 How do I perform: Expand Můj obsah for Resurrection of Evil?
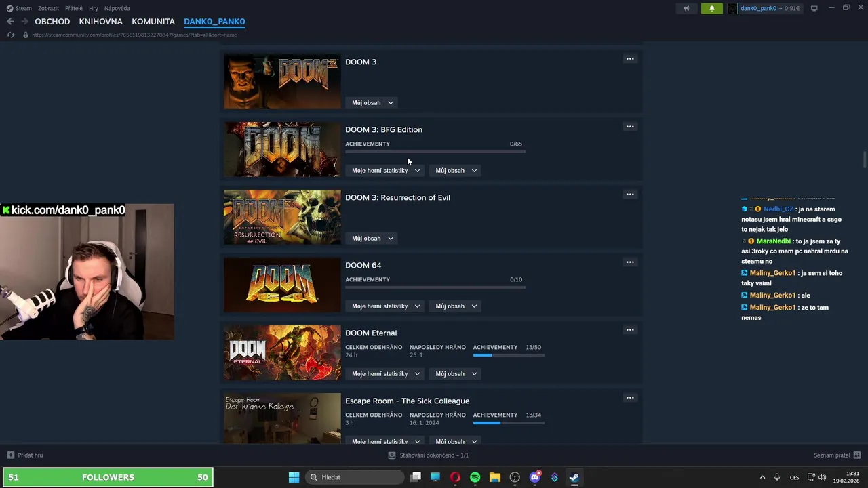[x=372, y=238]
